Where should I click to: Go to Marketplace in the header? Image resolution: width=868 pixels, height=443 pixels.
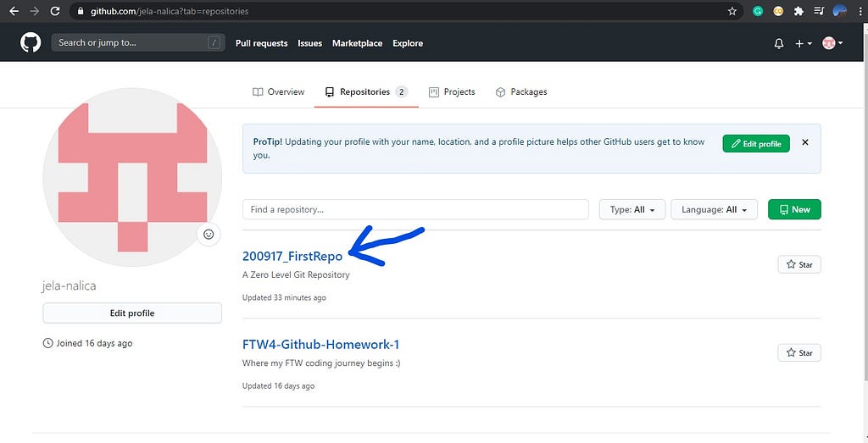[357, 43]
